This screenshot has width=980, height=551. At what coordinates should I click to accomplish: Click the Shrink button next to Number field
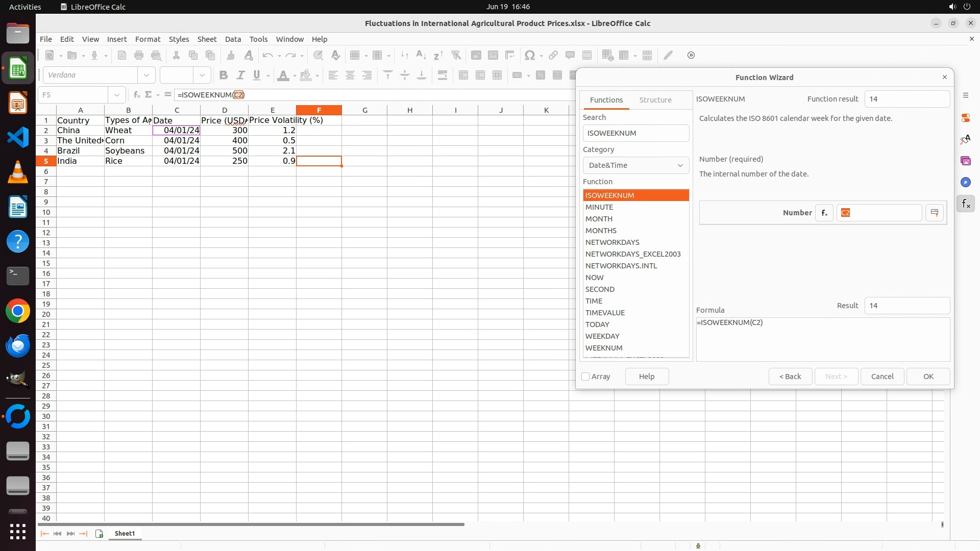[x=935, y=213]
